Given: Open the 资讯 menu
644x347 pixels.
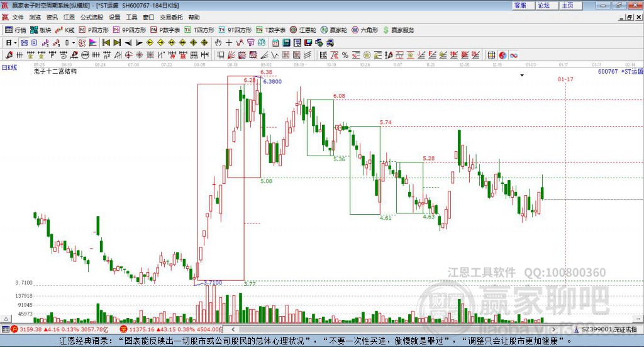Looking at the screenshot, I should tap(52, 17).
